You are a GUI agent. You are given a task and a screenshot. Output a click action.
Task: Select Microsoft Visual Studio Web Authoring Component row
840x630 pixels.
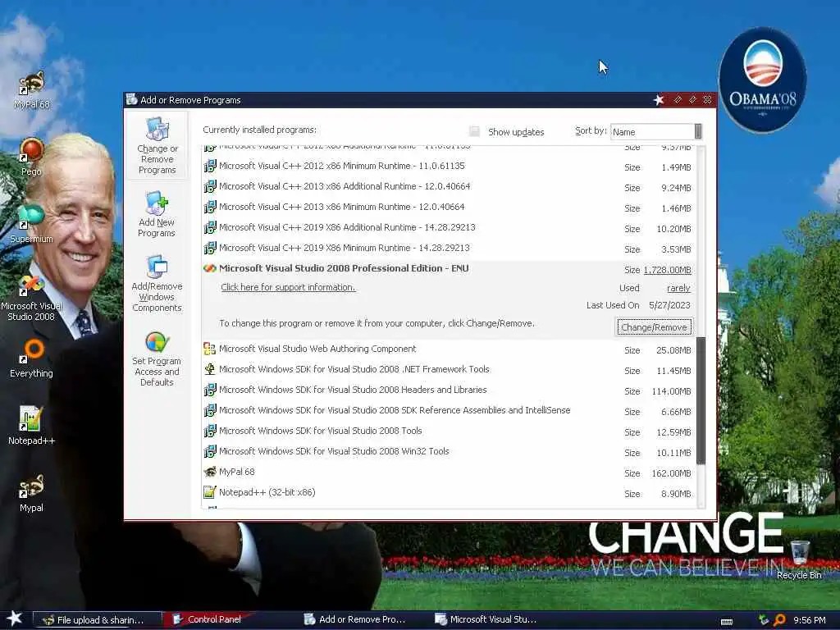point(449,349)
